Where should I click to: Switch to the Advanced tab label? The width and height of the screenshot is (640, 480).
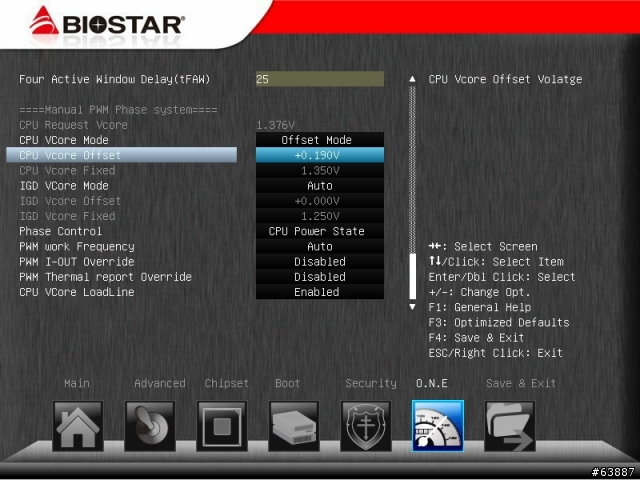[160, 383]
